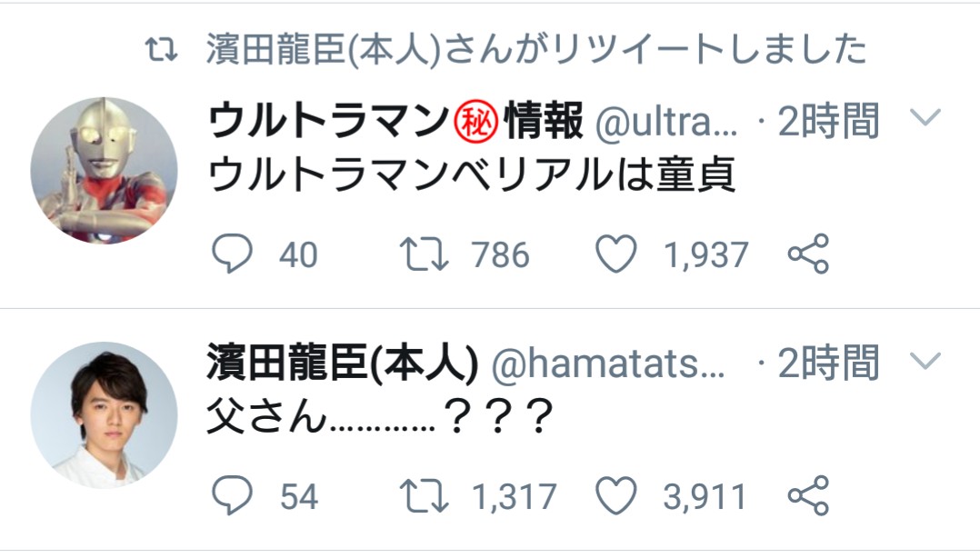Share the ウルトラマン情報 tweet
Viewport: 980px width, 558px height.
(807, 255)
